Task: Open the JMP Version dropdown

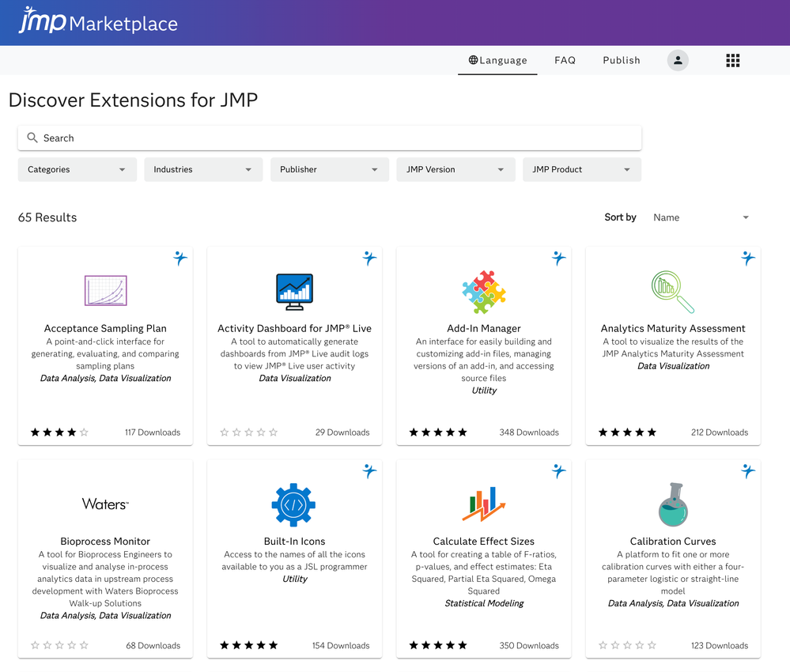Action: pyautogui.click(x=455, y=169)
